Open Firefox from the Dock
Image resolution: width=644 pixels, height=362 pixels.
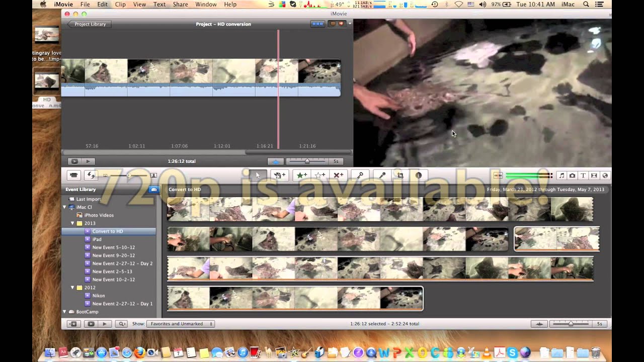tap(139, 352)
